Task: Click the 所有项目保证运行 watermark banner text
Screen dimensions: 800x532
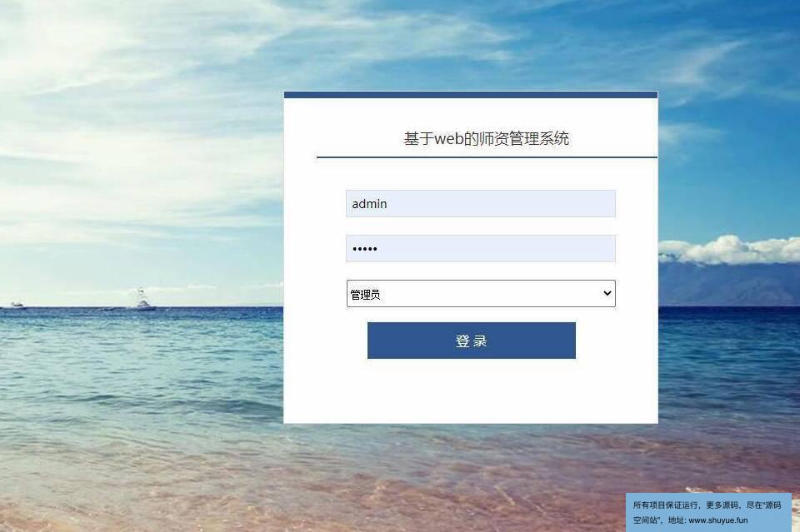Action: click(x=665, y=505)
